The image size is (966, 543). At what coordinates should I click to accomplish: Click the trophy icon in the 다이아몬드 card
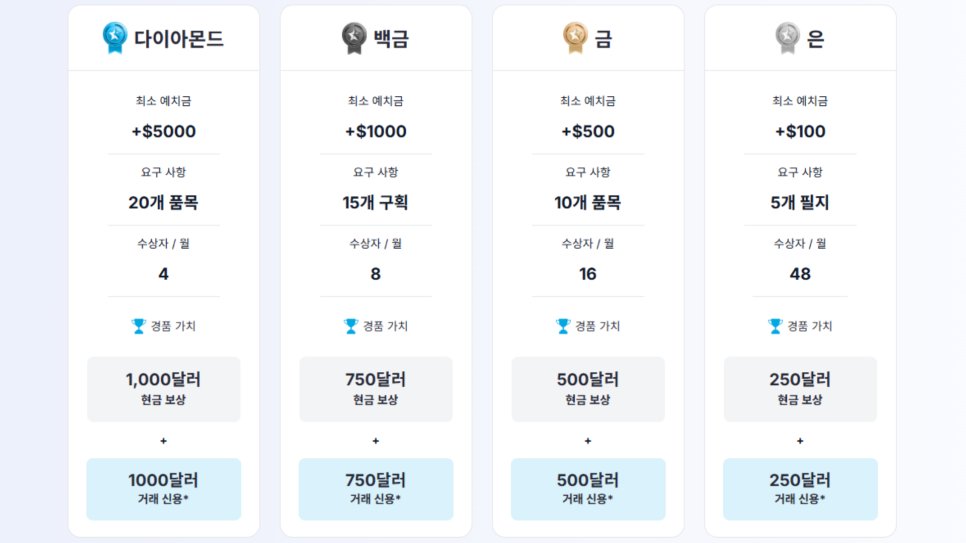(139, 326)
